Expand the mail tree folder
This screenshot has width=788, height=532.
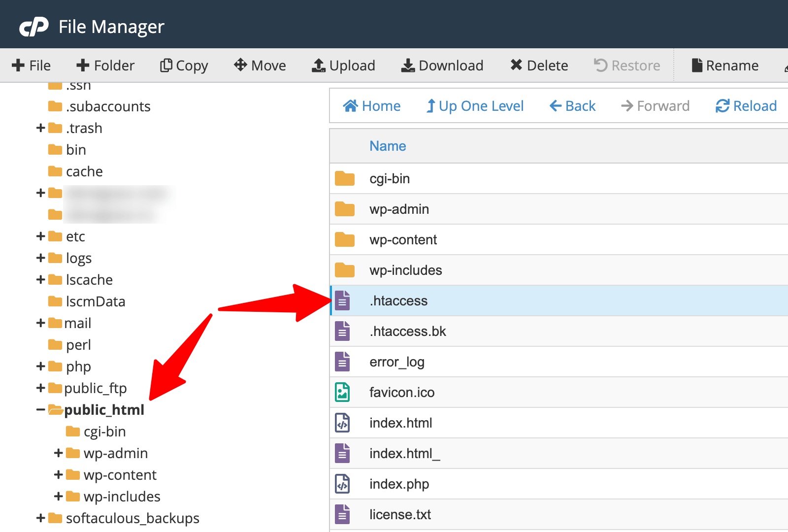(41, 323)
